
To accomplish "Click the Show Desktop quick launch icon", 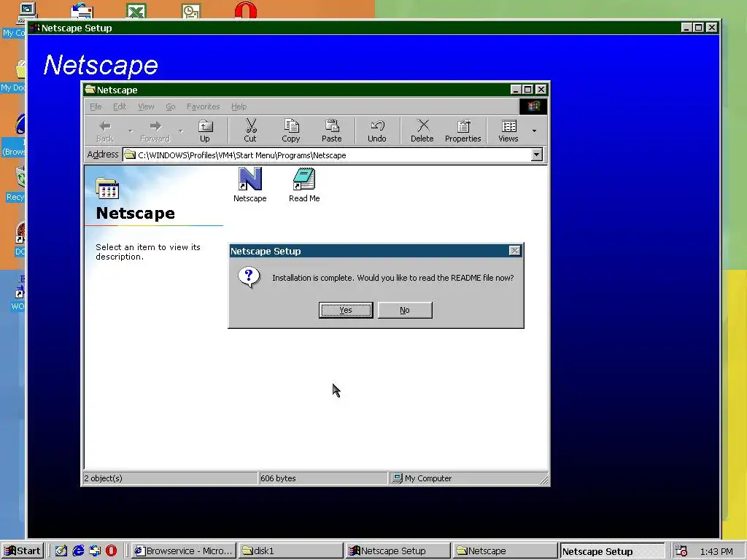I will click(61, 551).
